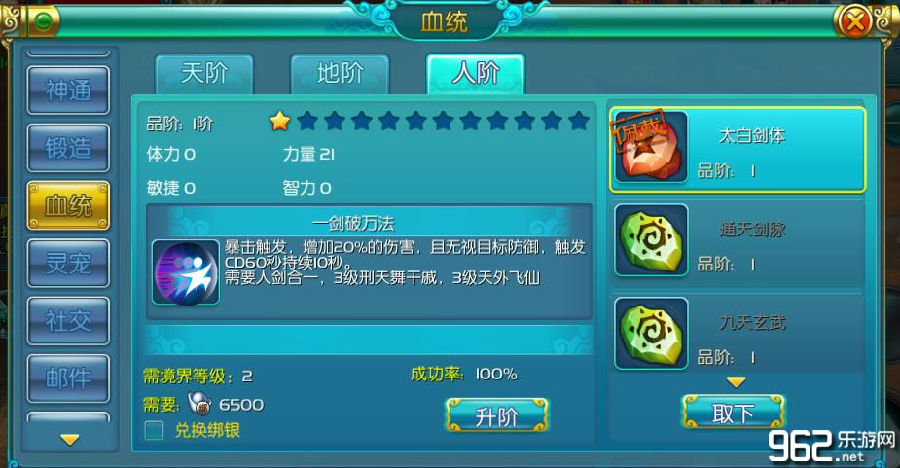
Task: Click the gold first-rank star
Action: [280, 121]
